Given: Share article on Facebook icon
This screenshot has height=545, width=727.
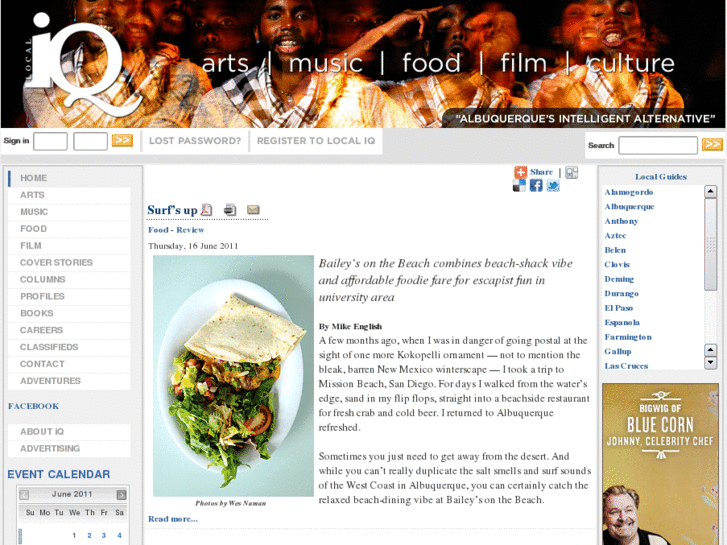Looking at the screenshot, I should [536, 186].
